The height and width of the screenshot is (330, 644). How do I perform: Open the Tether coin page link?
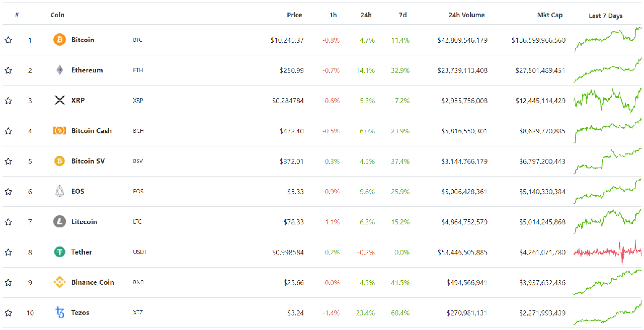82,252
